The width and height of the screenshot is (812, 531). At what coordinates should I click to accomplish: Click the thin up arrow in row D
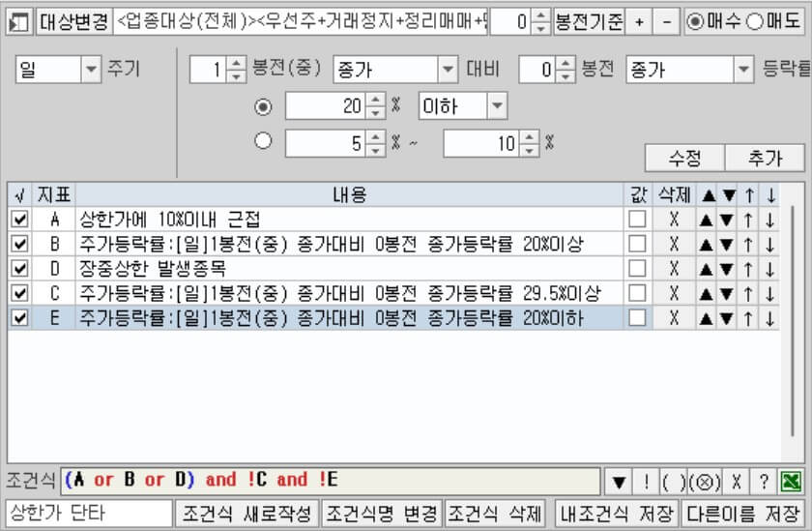748,269
